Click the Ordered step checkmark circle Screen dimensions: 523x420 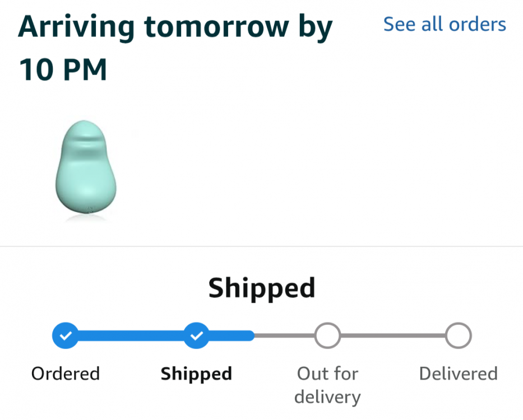66,336
